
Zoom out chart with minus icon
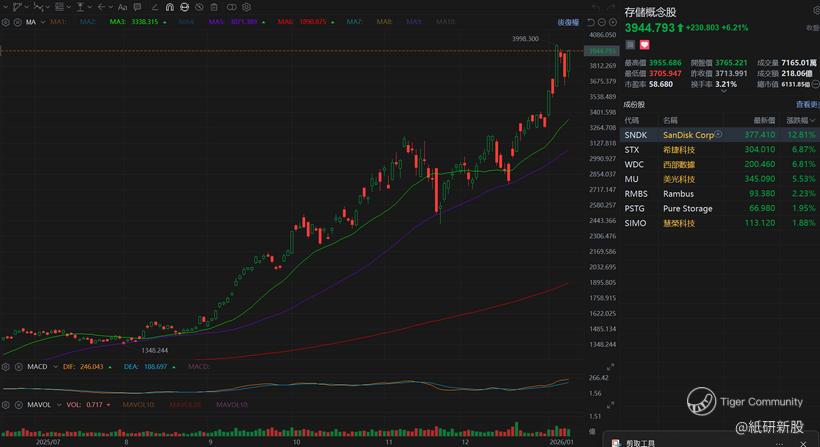[x=602, y=22]
